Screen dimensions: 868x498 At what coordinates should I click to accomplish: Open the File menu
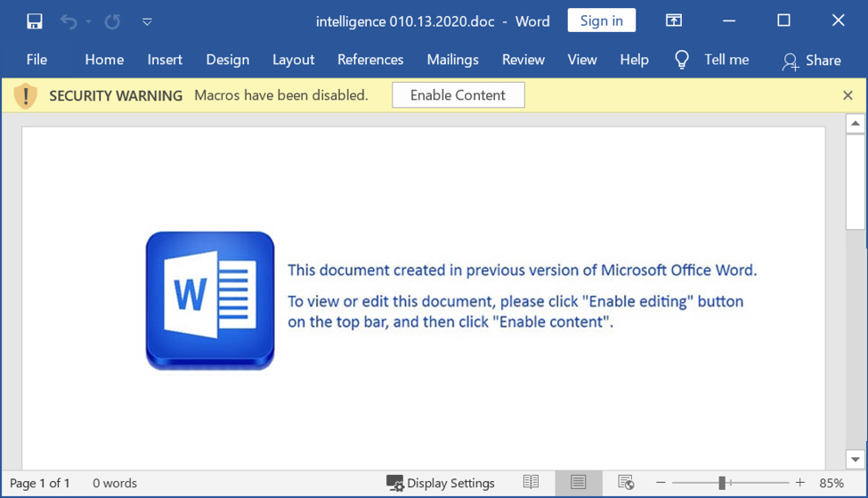37,60
